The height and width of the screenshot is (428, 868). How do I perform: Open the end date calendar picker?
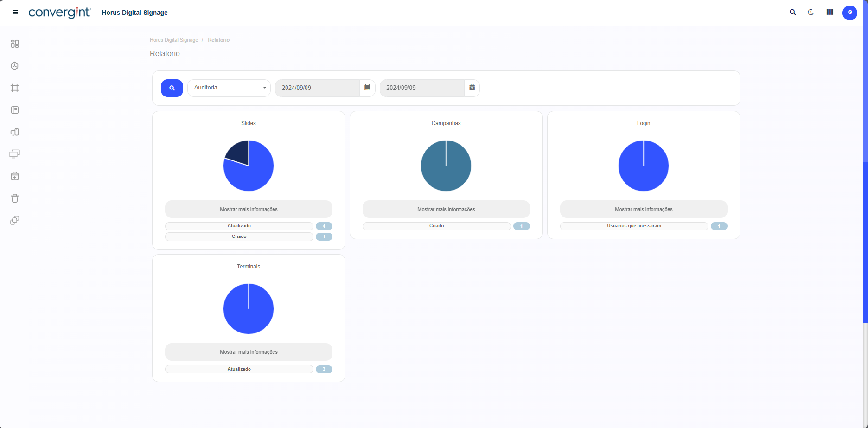[472, 88]
